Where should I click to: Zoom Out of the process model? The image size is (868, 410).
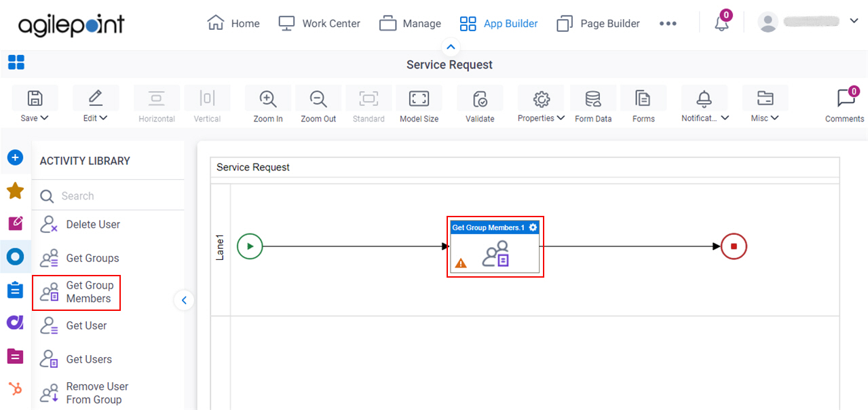(x=318, y=105)
